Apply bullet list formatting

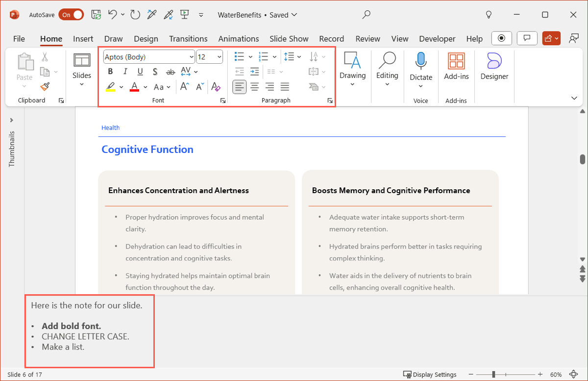point(239,57)
